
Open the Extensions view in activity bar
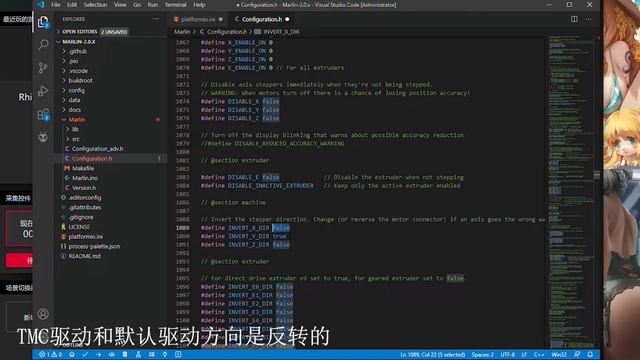click(43, 114)
